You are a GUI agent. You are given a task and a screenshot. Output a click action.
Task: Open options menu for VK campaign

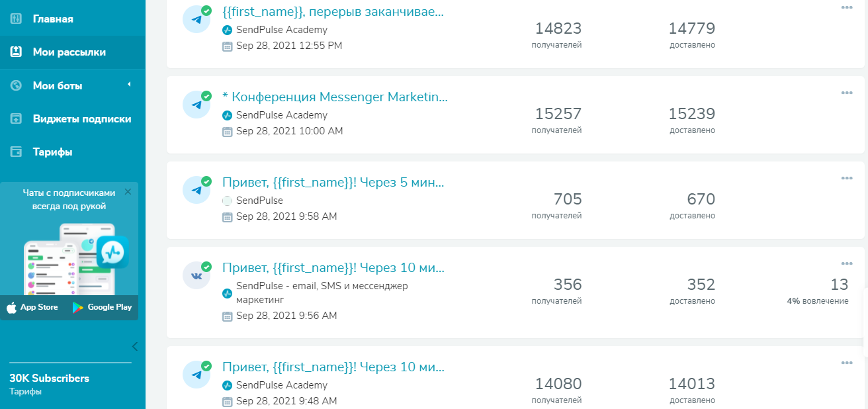point(847,263)
